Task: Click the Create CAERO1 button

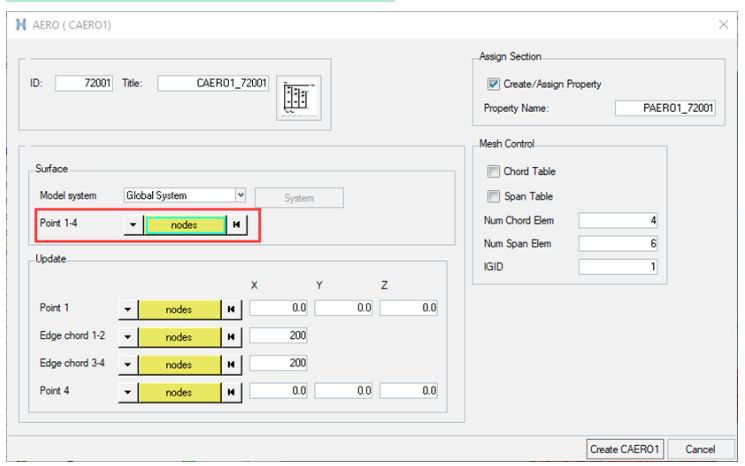Action: pos(624,449)
